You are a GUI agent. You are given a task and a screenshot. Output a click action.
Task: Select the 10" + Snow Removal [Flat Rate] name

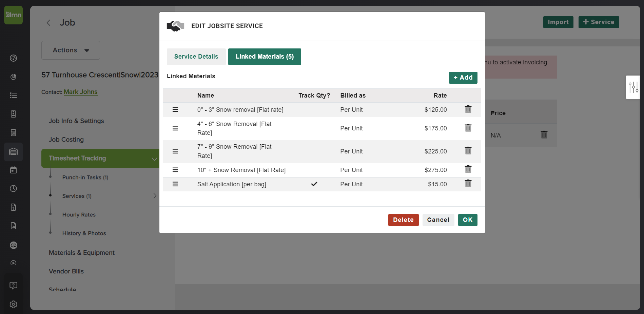click(241, 170)
